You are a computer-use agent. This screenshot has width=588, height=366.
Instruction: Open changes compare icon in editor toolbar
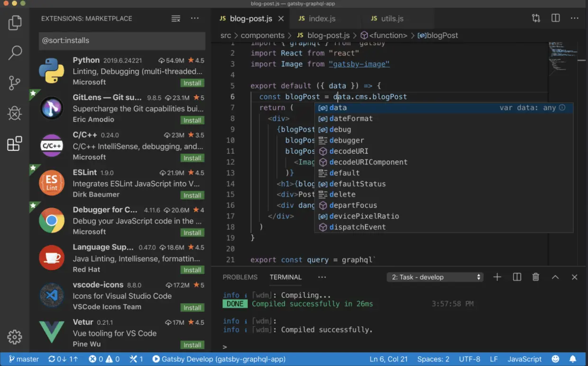coord(536,18)
